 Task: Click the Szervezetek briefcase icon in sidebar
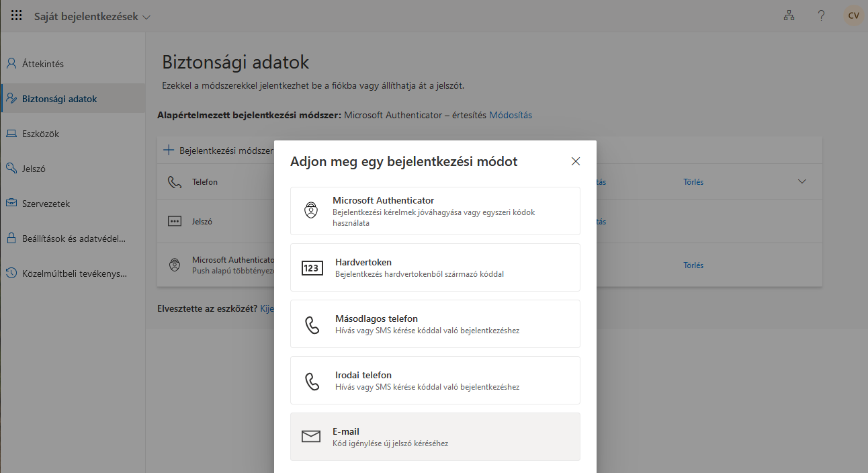[x=11, y=204]
